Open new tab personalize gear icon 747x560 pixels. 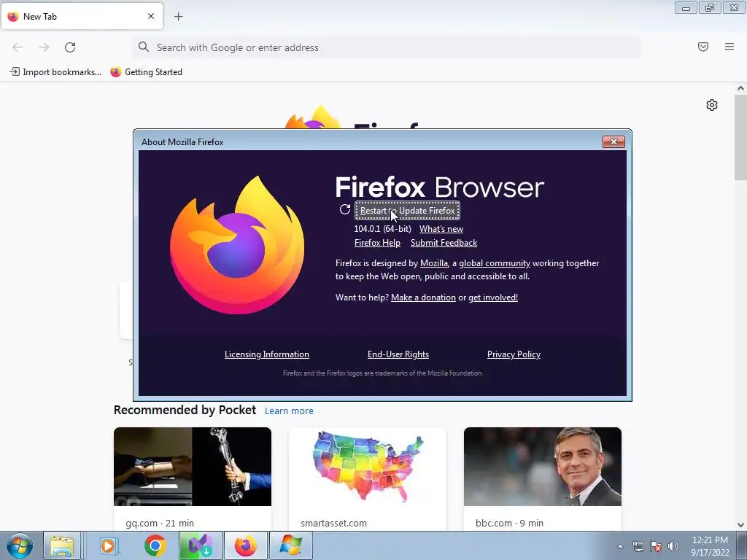coord(712,105)
